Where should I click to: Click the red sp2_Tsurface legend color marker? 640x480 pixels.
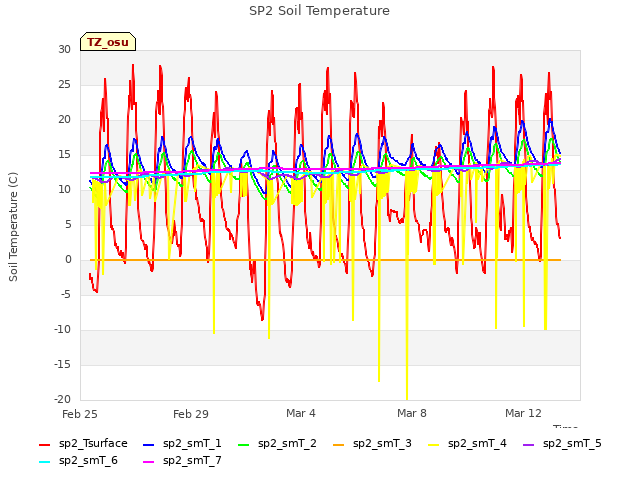(x=44, y=444)
